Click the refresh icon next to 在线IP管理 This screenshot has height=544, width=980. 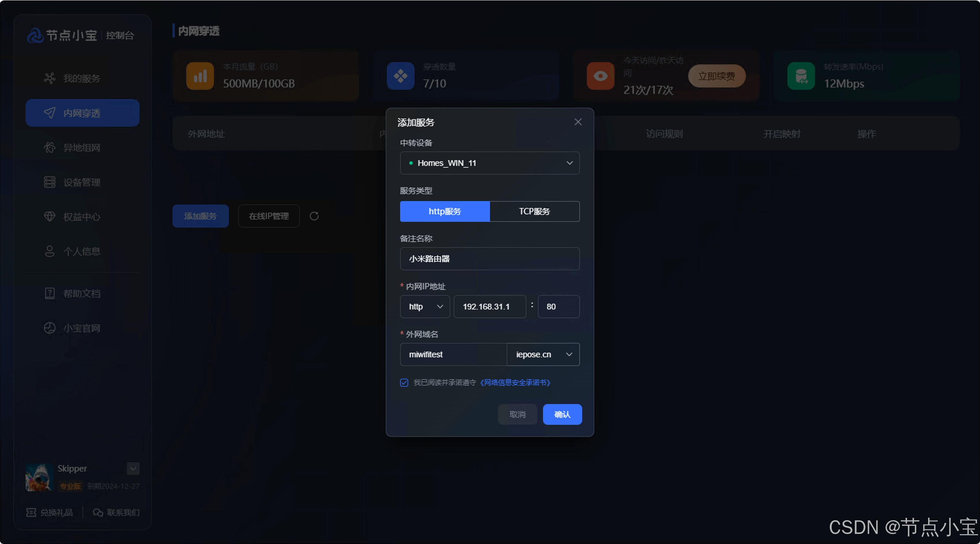(314, 216)
